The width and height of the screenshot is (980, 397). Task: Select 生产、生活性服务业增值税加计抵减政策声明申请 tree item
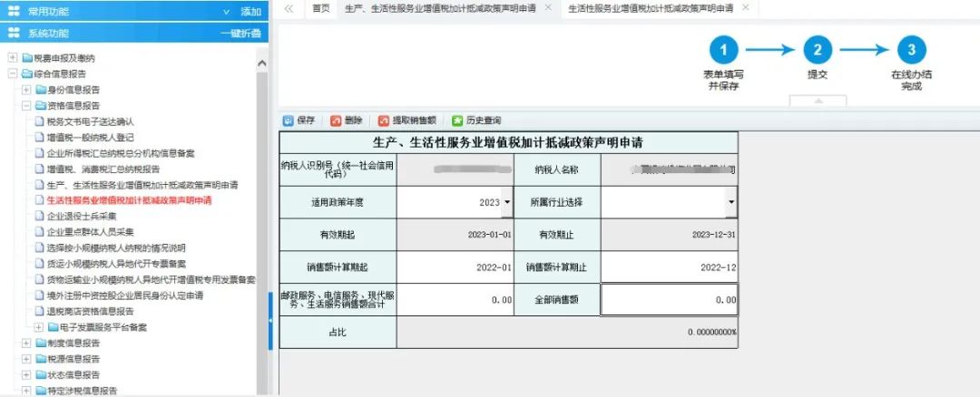(x=142, y=186)
